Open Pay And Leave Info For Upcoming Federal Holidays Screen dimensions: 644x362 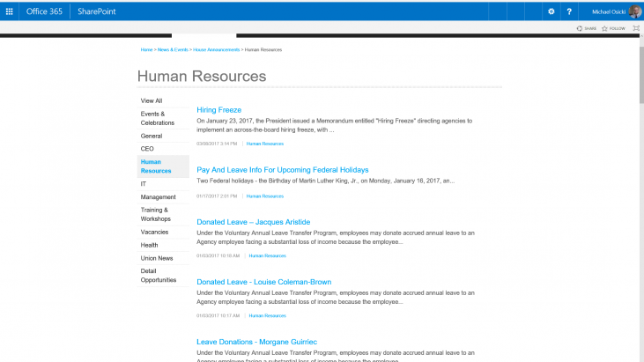tap(283, 170)
